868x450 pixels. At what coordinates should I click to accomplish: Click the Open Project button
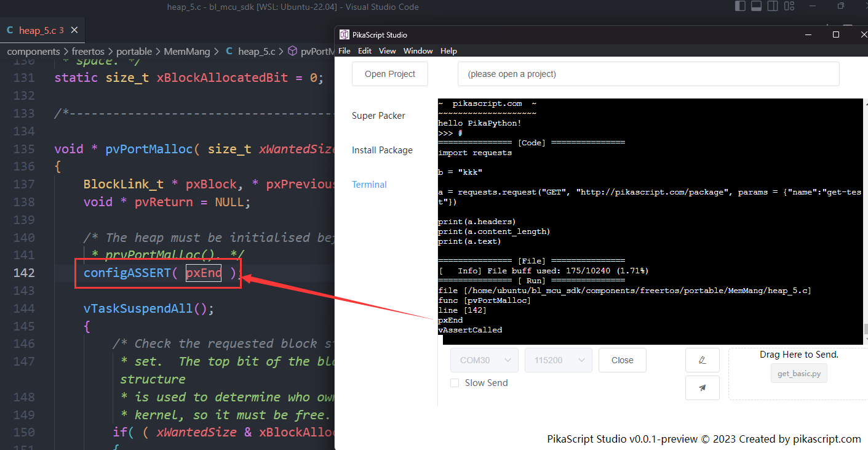coord(389,73)
